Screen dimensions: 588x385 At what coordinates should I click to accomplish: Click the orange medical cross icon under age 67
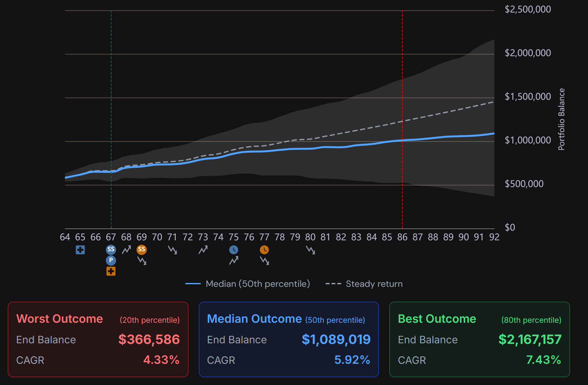click(x=111, y=271)
